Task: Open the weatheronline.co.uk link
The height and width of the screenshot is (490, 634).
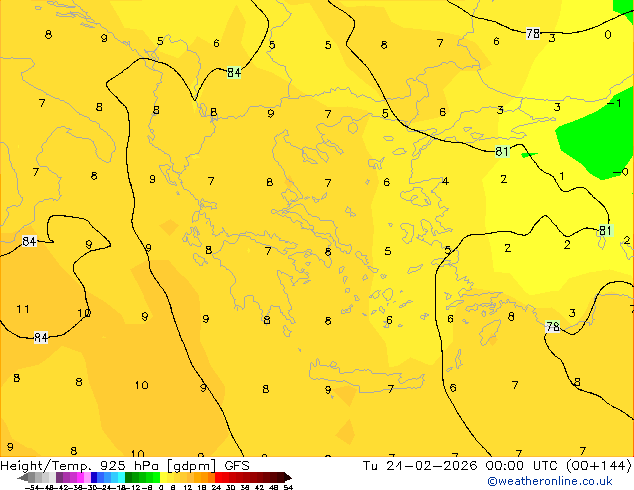Action: [x=550, y=481]
